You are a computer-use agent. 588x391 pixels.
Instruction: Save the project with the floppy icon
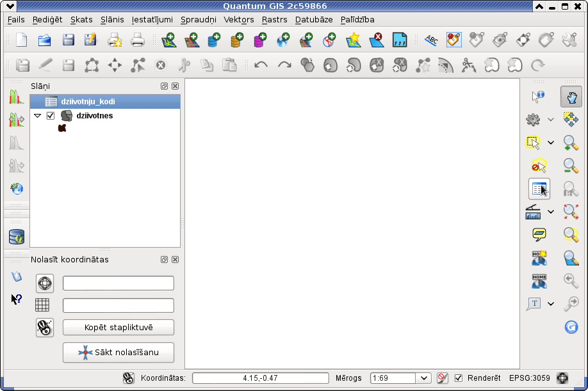point(68,40)
